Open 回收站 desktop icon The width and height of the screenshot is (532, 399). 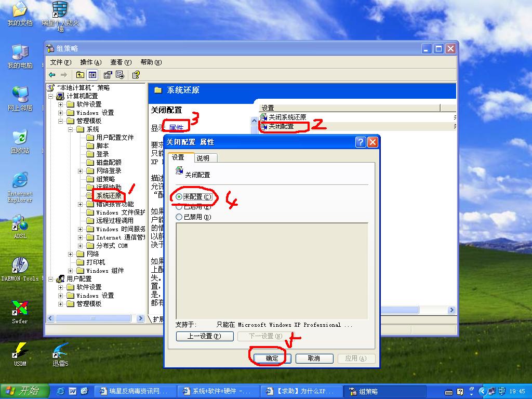20,141
